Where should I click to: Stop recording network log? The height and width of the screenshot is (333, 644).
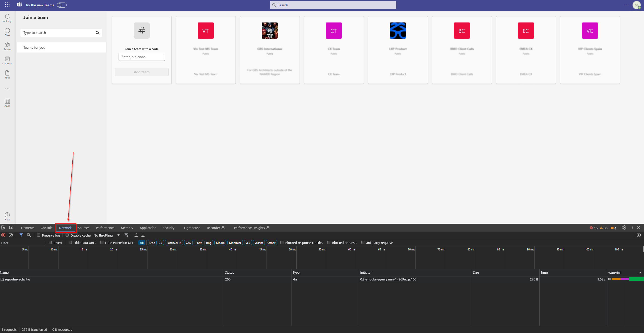3,235
